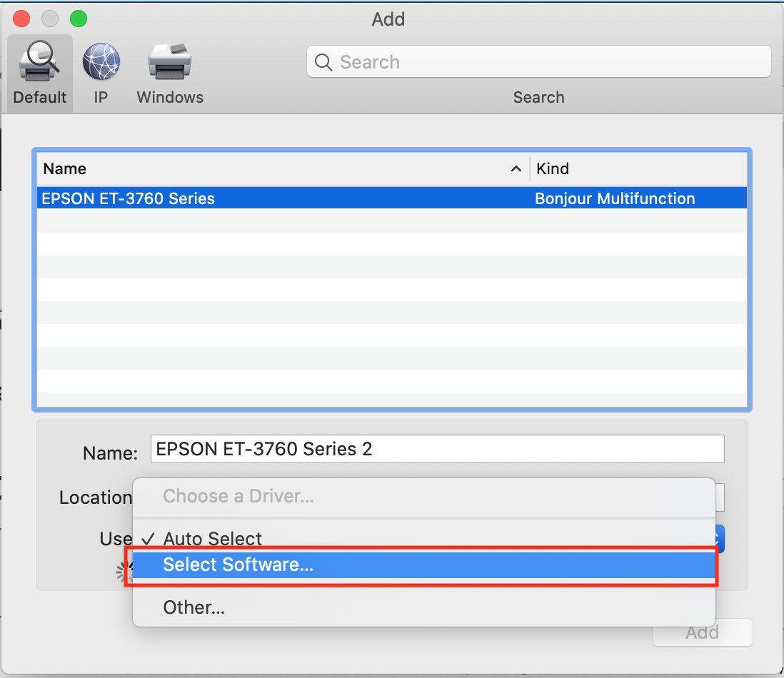784x678 pixels.
Task: Focus the Search input field
Action: click(538, 61)
